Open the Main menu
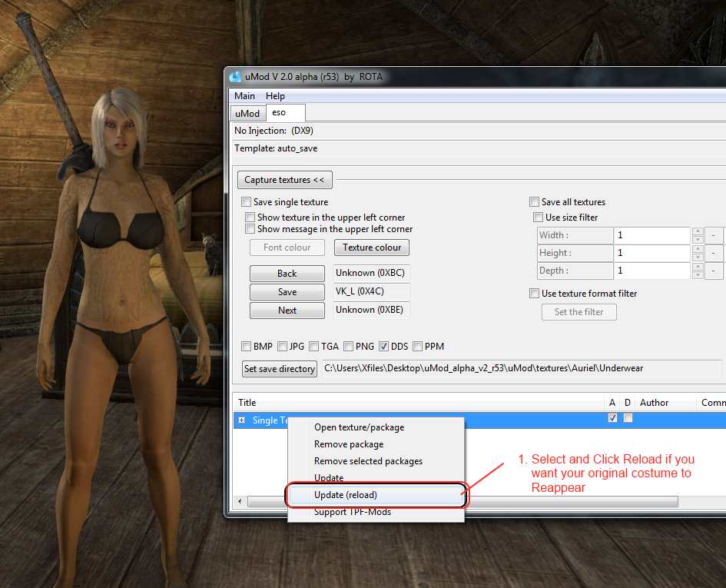 point(244,96)
